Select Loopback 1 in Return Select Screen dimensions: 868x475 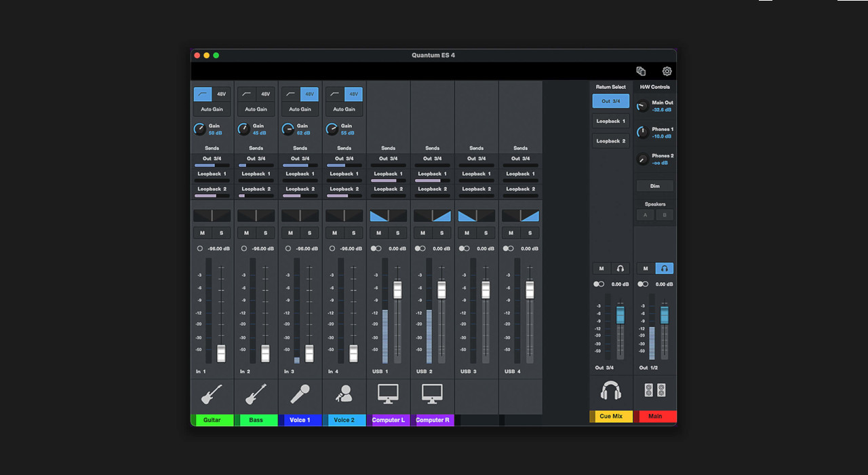pyautogui.click(x=611, y=121)
